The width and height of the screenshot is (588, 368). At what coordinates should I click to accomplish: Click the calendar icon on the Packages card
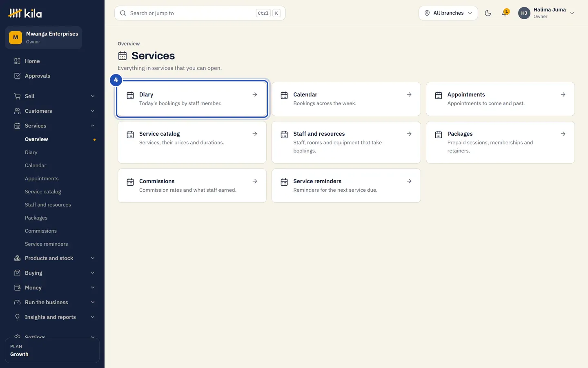(439, 135)
